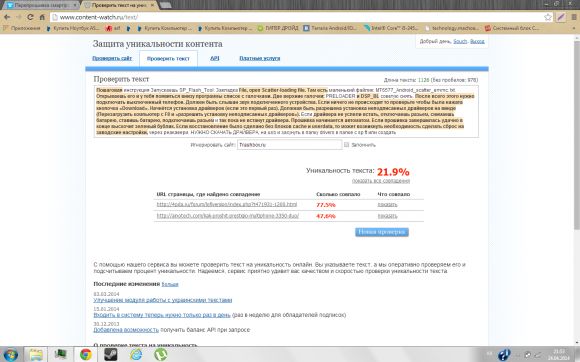
Task: Open the browser home page icon
Action: (42, 17)
